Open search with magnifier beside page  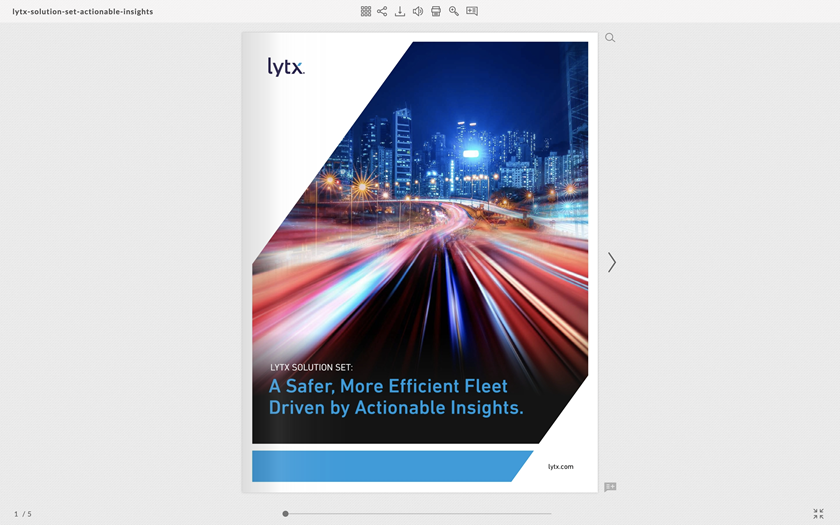610,38
